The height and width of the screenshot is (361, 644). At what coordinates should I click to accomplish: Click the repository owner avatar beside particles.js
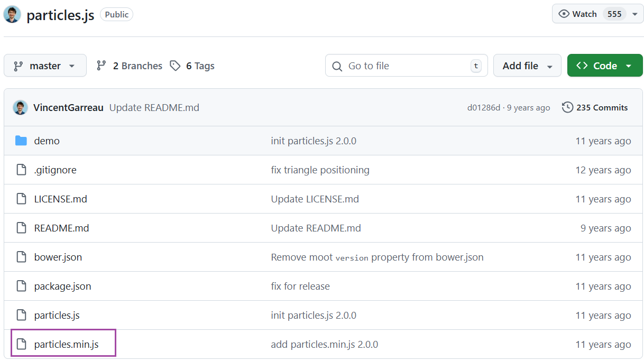coord(12,14)
